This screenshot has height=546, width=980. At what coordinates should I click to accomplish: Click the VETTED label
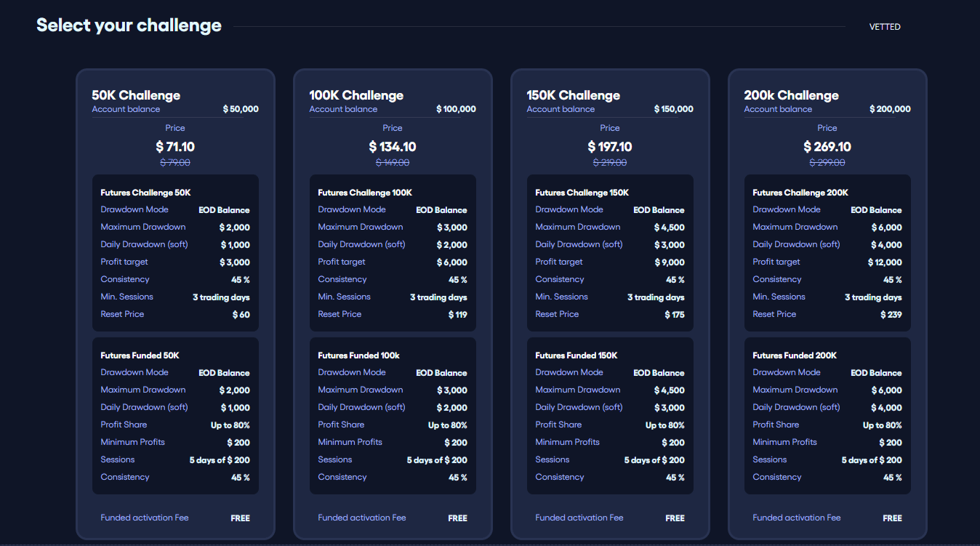(885, 26)
